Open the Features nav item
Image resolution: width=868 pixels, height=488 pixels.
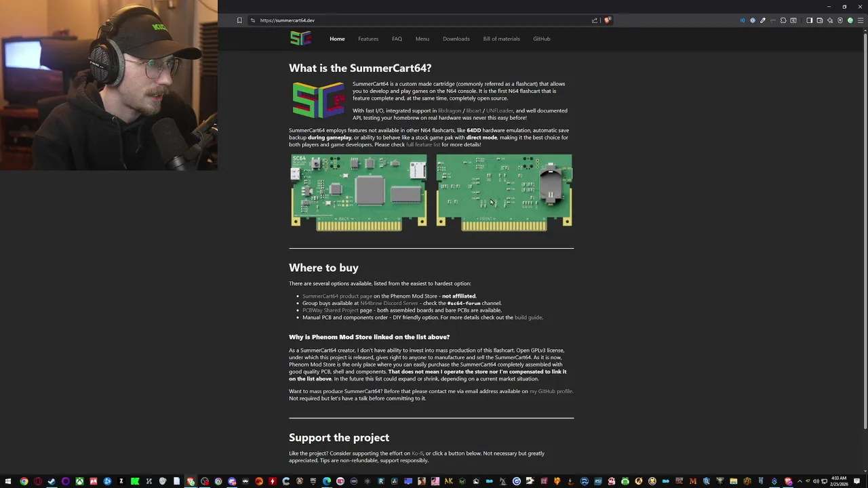pyautogui.click(x=368, y=39)
